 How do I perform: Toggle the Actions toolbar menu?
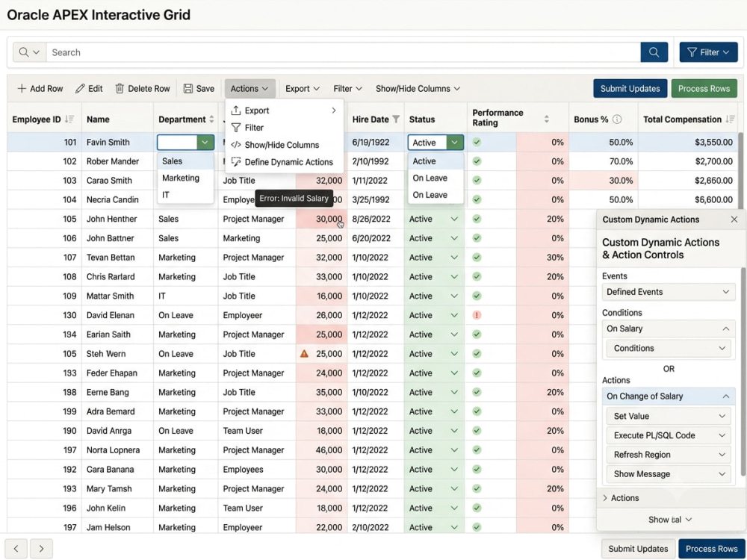pyautogui.click(x=249, y=89)
